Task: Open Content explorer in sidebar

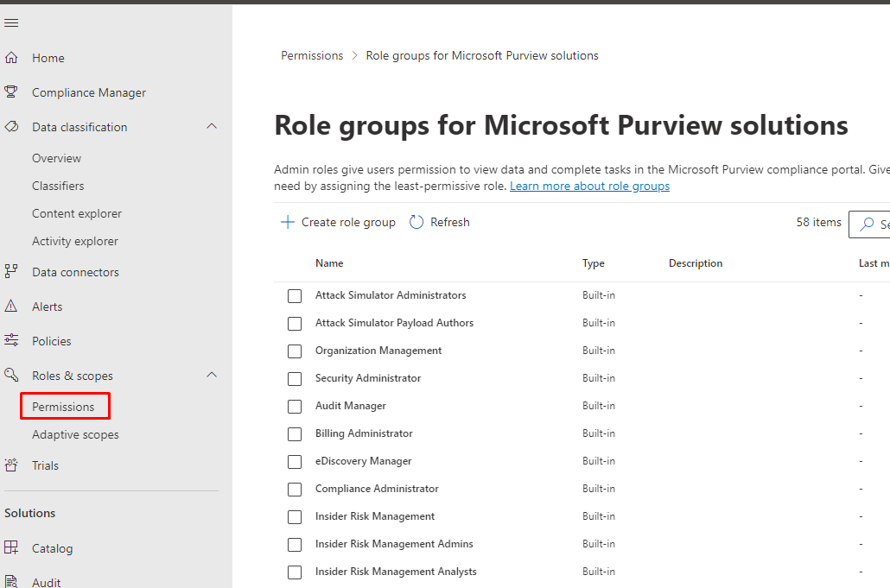Action: coord(77,213)
